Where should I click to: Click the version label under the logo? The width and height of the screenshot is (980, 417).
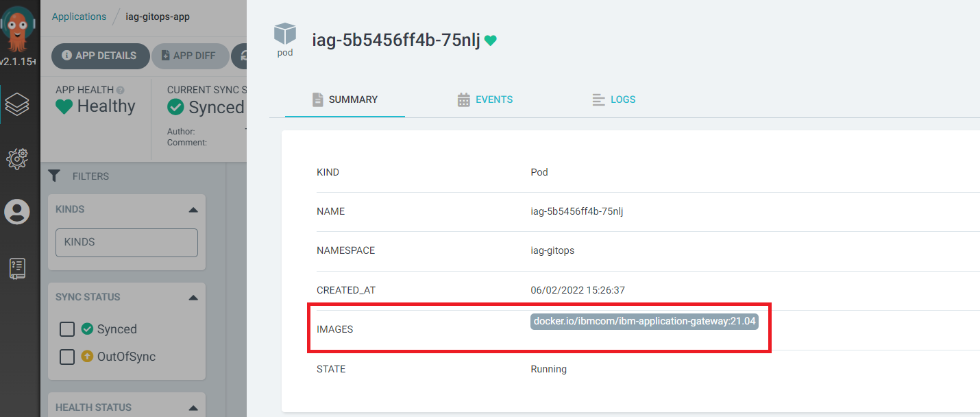[x=18, y=61]
